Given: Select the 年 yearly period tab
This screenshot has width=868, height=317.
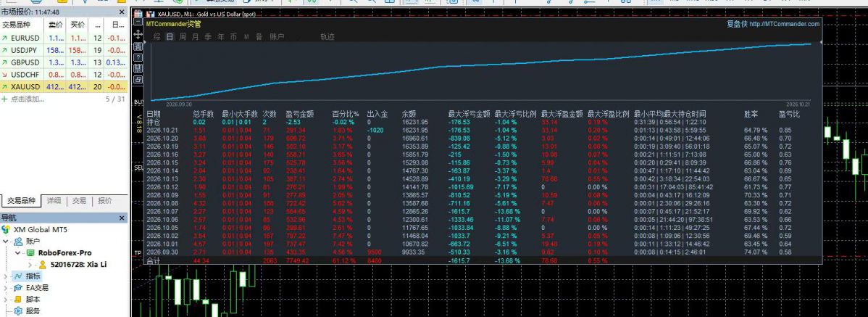Looking at the screenshot, I should point(221,36).
